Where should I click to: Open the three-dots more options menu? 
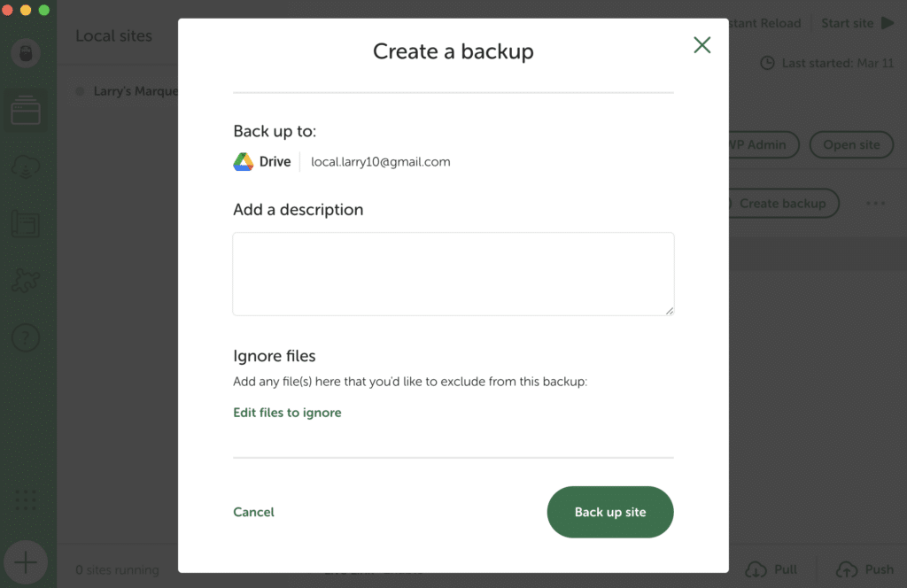(875, 204)
